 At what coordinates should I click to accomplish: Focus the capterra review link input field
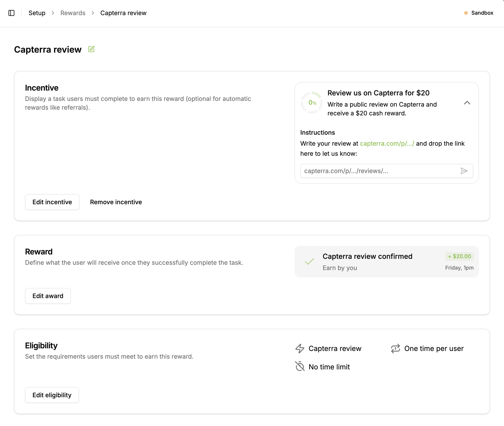[x=386, y=171]
